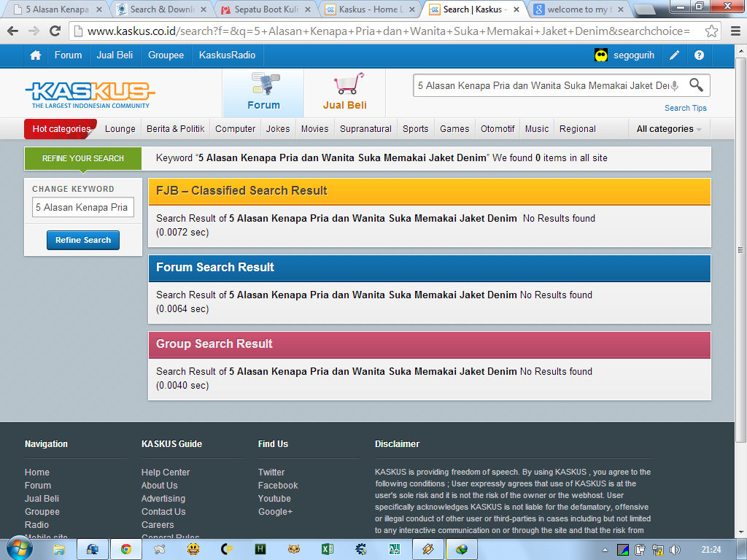This screenshot has height=560, width=747.
Task: Open the Twitter footer link
Action: click(x=271, y=472)
